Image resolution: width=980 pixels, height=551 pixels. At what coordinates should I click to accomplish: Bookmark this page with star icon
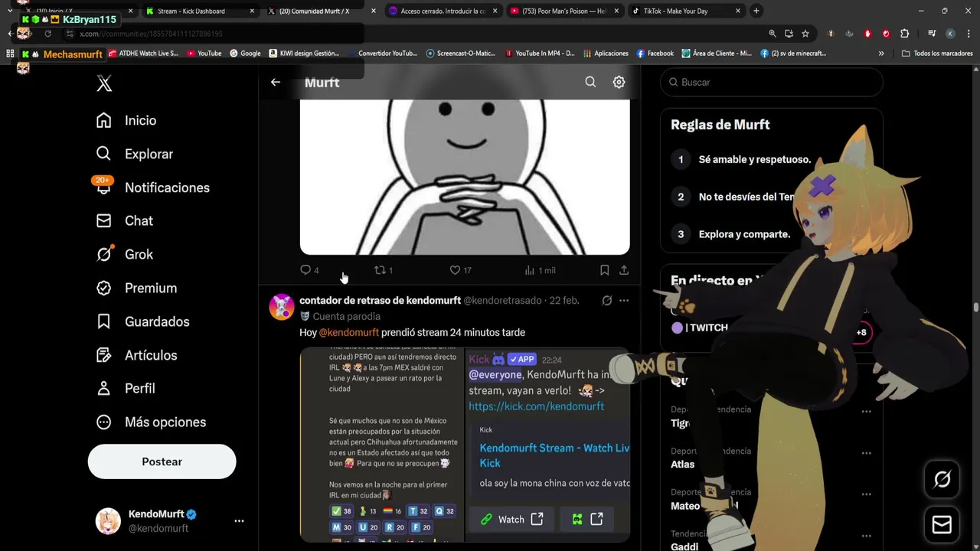[805, 34]
